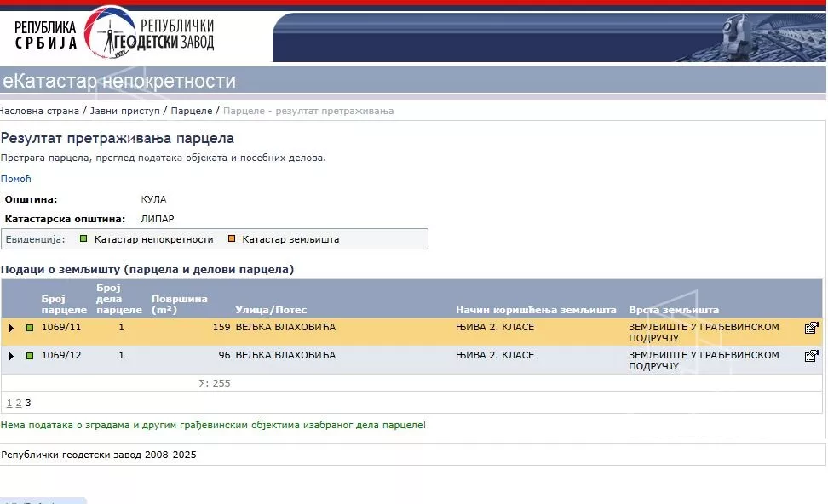Click the Републички геодетски завод emblem logo
Screen dimensions: 828x504
tap(111, 32)
